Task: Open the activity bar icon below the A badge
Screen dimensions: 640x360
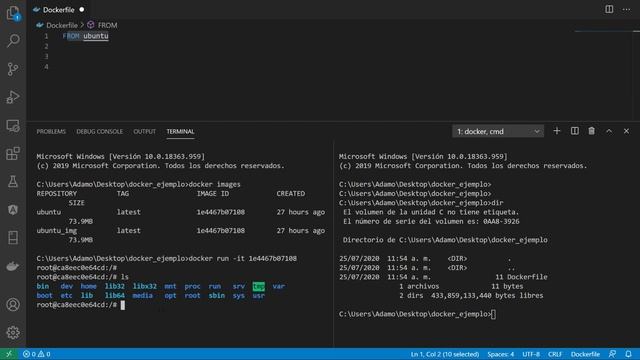Action: 13,238
